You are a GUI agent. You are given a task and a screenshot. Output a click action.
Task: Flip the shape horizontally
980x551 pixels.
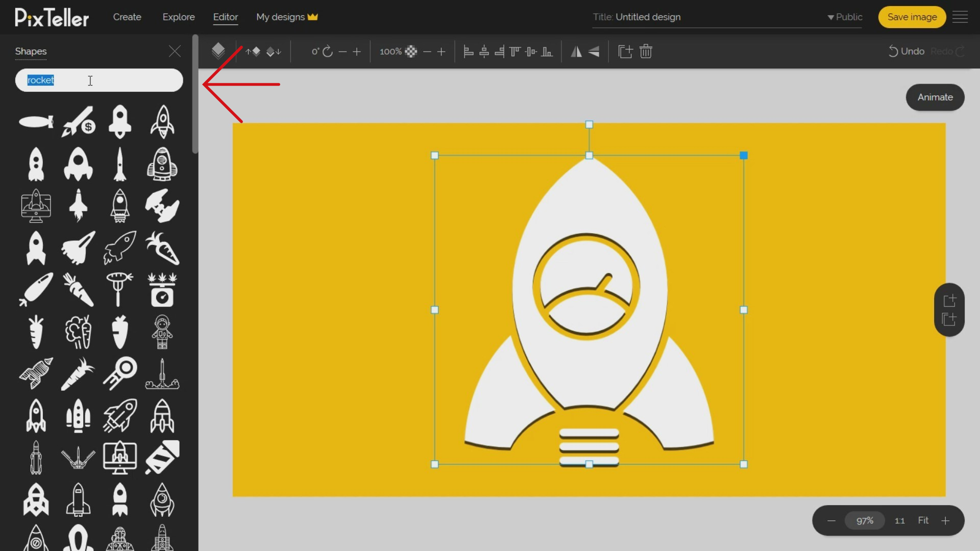tap(576, 52)
